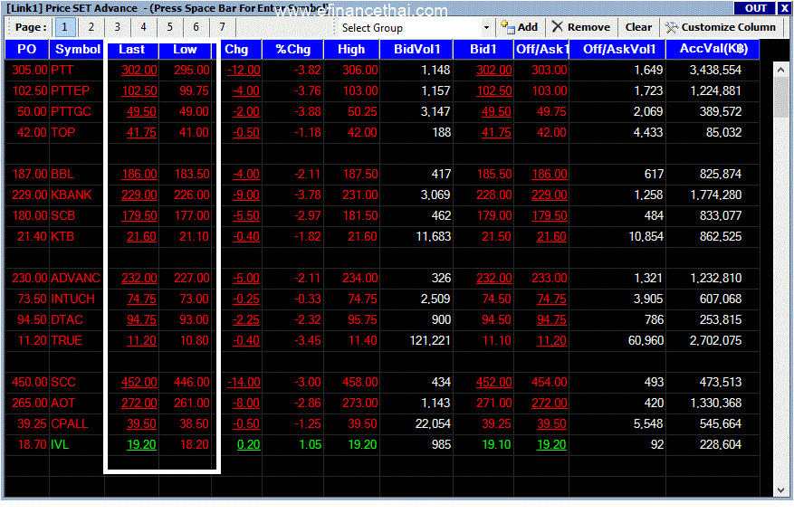Switch to page 3 tab
The width and height of the screenshot is (794, 532).
118,27
